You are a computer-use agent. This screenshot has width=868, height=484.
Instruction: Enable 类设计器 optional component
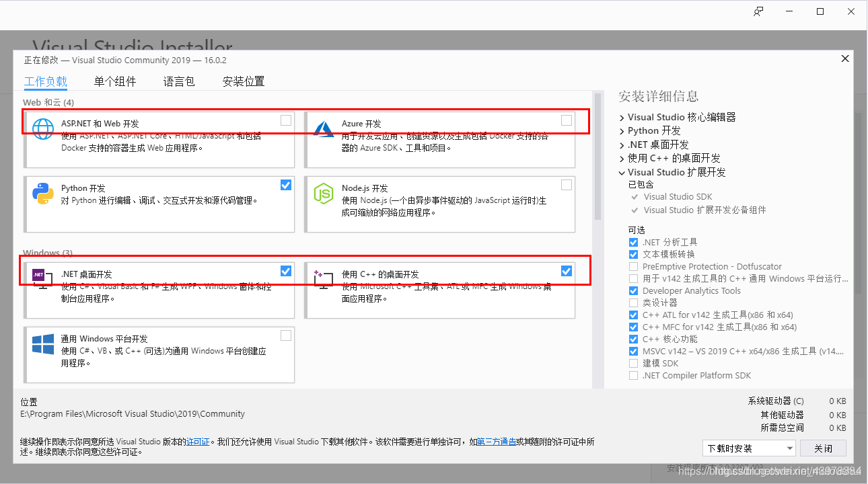pos(633,302)
